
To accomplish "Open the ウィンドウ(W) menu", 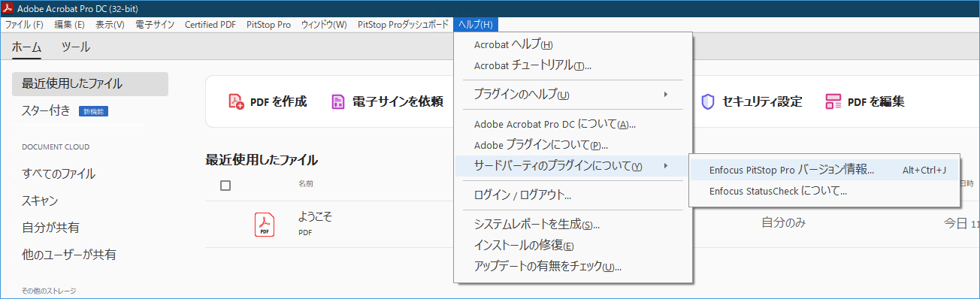I will pyautogui.click(x=324, y=25).
